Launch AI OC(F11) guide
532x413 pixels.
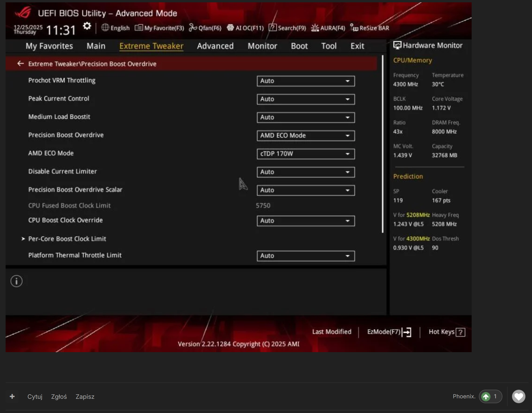(245, 28)
